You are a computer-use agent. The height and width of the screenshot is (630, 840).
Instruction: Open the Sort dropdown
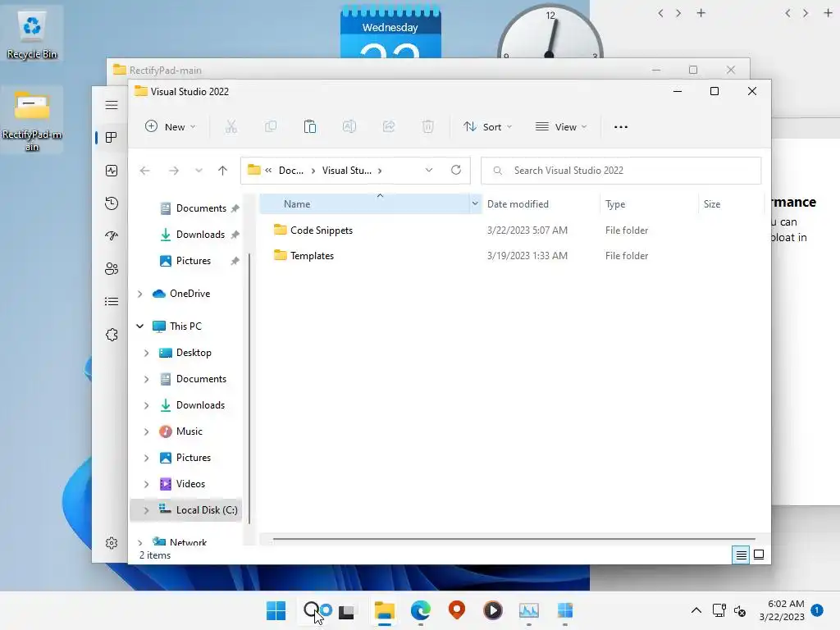click(x=488, y=127)
